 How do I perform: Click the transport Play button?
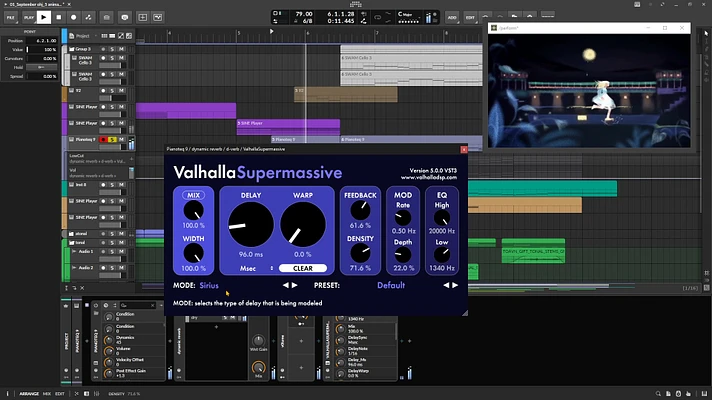pyautogui.click(x=44, y=17)
